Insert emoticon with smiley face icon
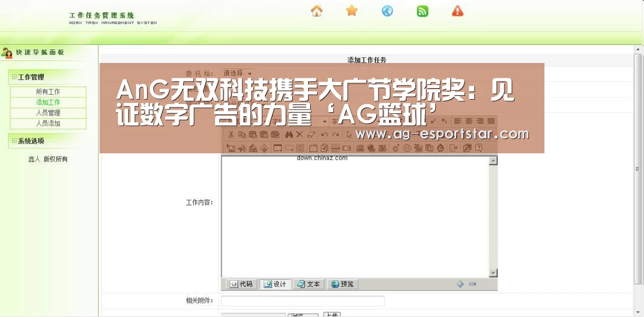The image size is (644, 317). coord(407,148)
